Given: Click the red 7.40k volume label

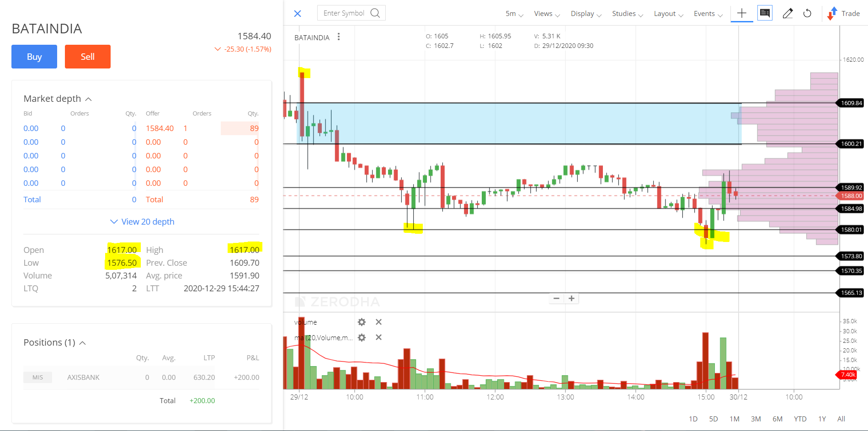Looking at the screenshot, I should (x=847, y=375).
